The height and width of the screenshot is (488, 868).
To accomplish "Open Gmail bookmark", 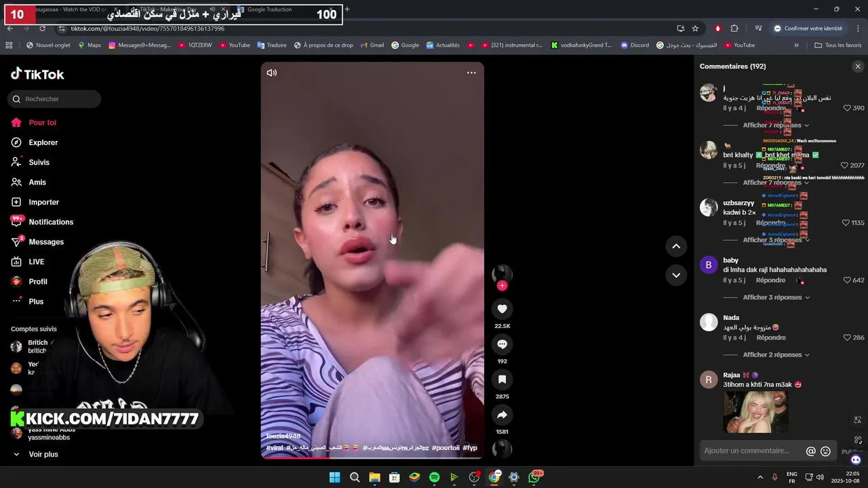I will click(x=372, y=45).
